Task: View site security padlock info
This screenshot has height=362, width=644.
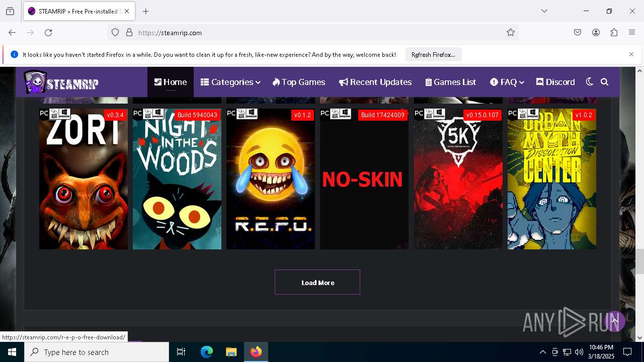Action: (x=129, y=33)
